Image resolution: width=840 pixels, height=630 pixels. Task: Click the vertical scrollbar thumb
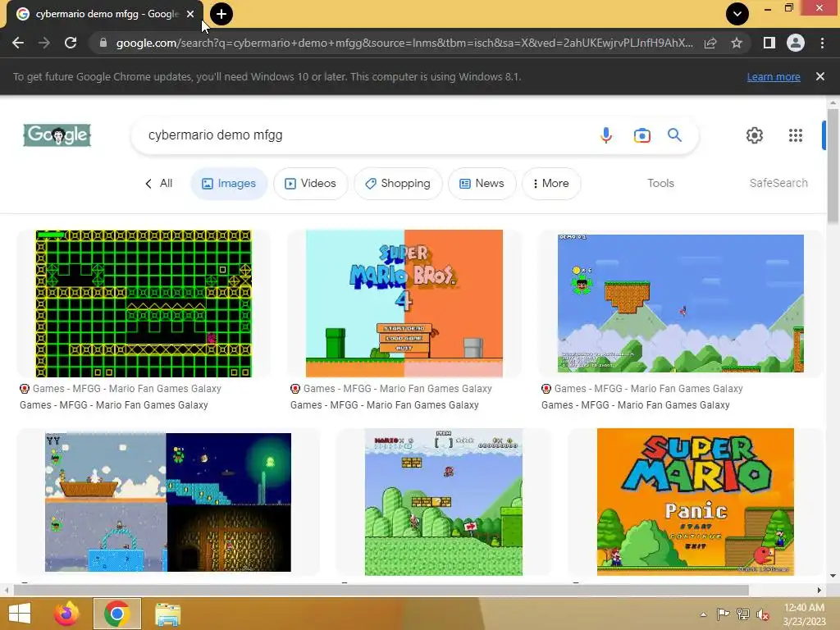point(833,166)
